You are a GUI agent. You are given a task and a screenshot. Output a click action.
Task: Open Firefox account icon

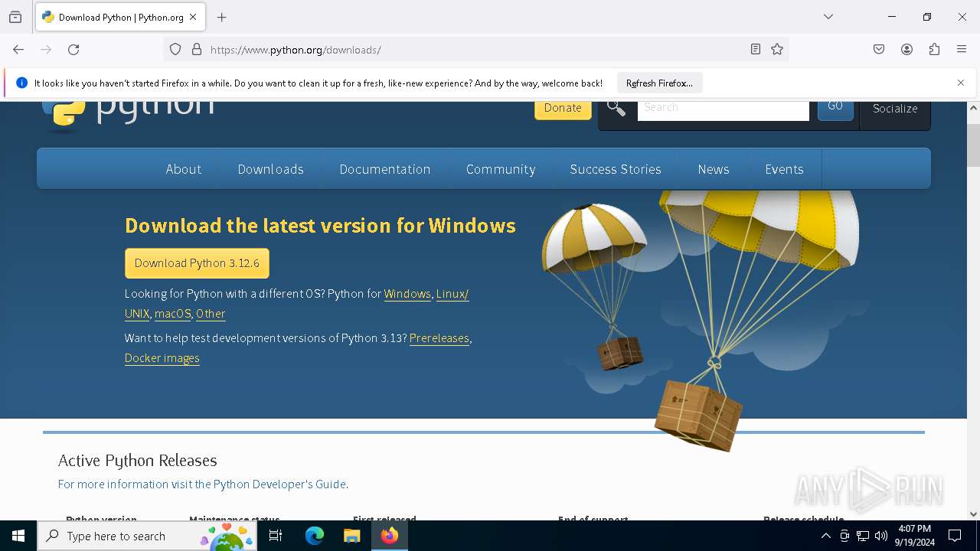(906, 50)
